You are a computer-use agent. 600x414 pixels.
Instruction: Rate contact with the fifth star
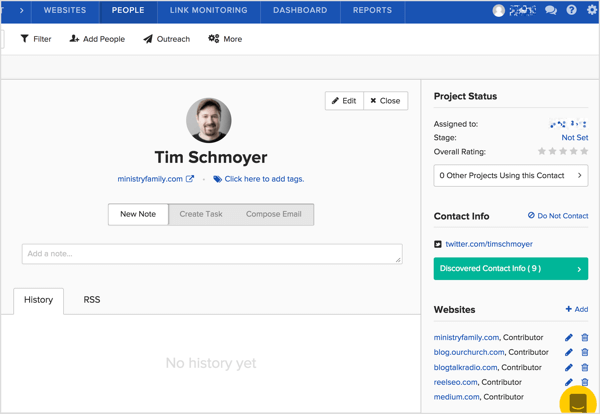[584, 151]
